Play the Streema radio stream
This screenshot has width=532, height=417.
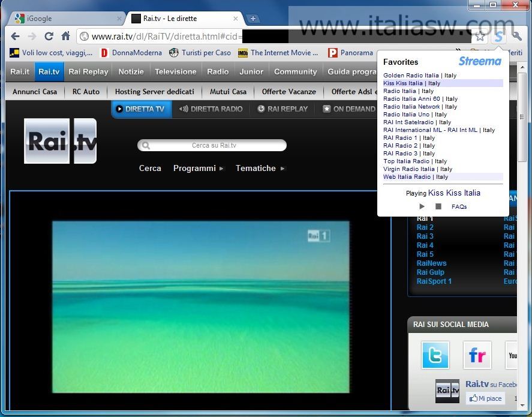click(x=422, y=206)
